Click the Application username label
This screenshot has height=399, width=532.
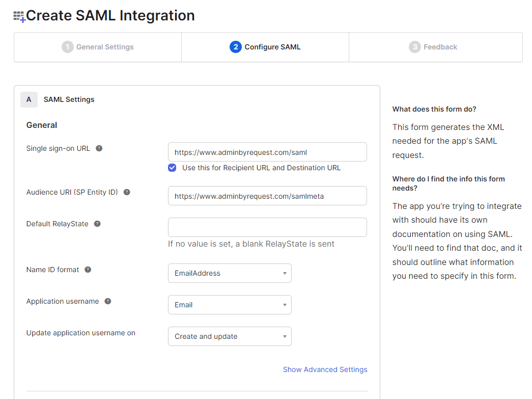pos(63,301)
